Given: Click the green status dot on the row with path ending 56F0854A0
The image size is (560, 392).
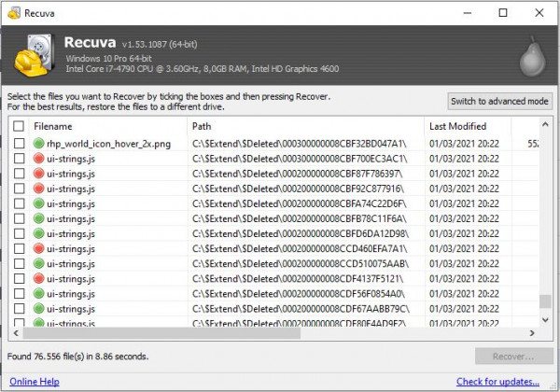Looking at the screenshot, I should (38, 293).
